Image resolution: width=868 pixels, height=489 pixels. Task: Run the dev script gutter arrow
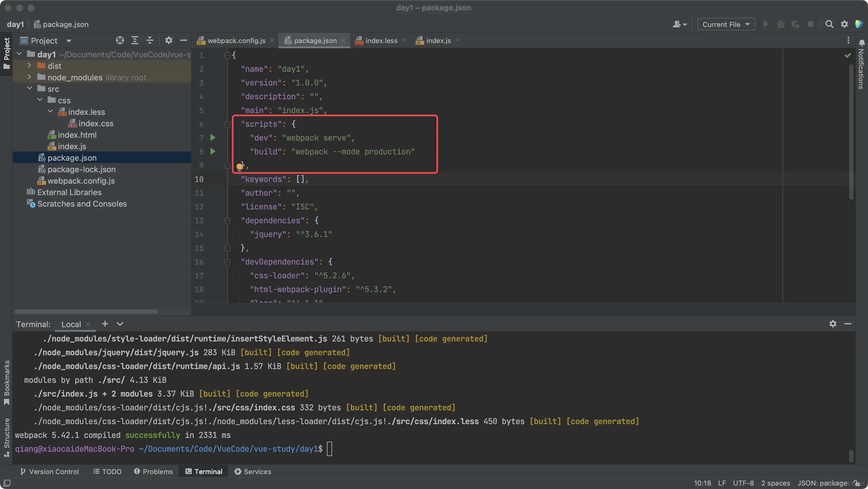tap(213, 137)
